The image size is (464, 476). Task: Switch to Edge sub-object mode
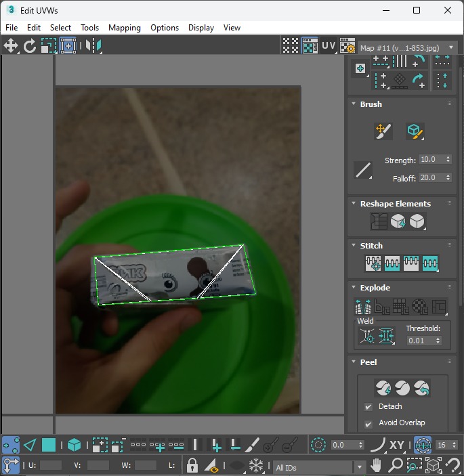(30, 445)
